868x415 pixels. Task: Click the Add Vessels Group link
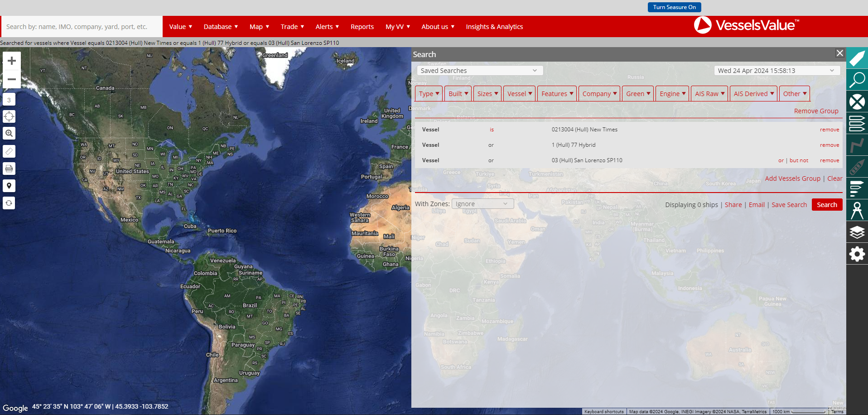(x=792, y=179)
